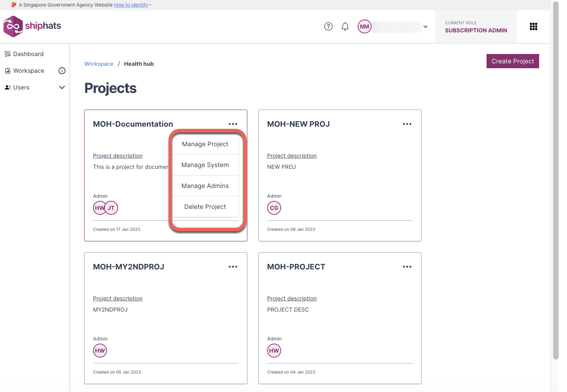Select Delete Project menu option
Image resolution: width=567 pixels, height=392 pixels.
(x=205, y=207)
